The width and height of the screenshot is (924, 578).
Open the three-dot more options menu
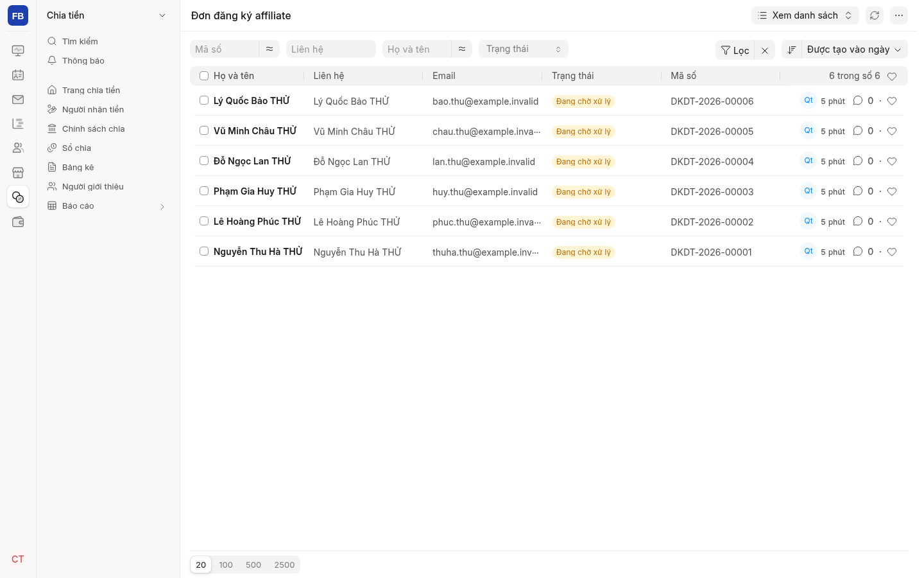pos(899,15)
